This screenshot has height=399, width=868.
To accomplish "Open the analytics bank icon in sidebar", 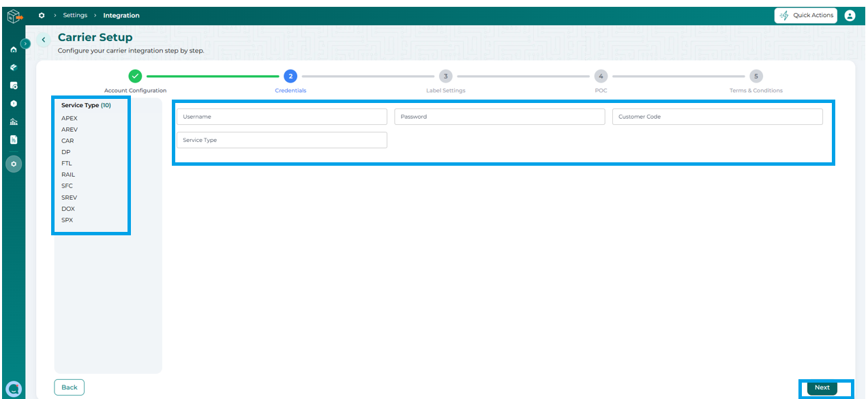I will 14,122.
